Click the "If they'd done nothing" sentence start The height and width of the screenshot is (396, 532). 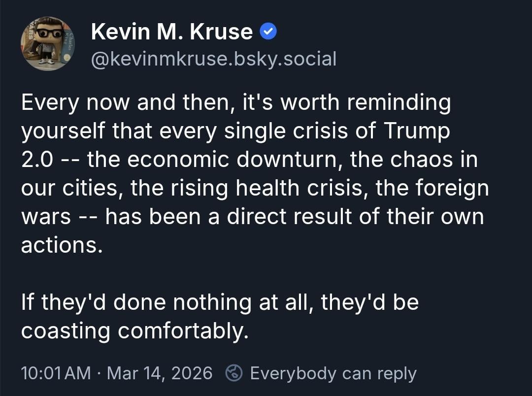click(x=136, y=302)
